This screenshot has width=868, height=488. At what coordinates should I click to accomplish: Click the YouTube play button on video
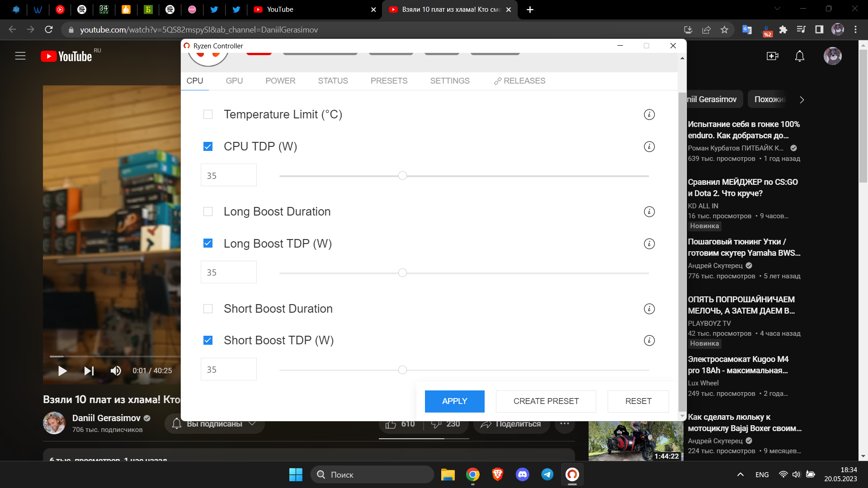[x=62, y=371]
